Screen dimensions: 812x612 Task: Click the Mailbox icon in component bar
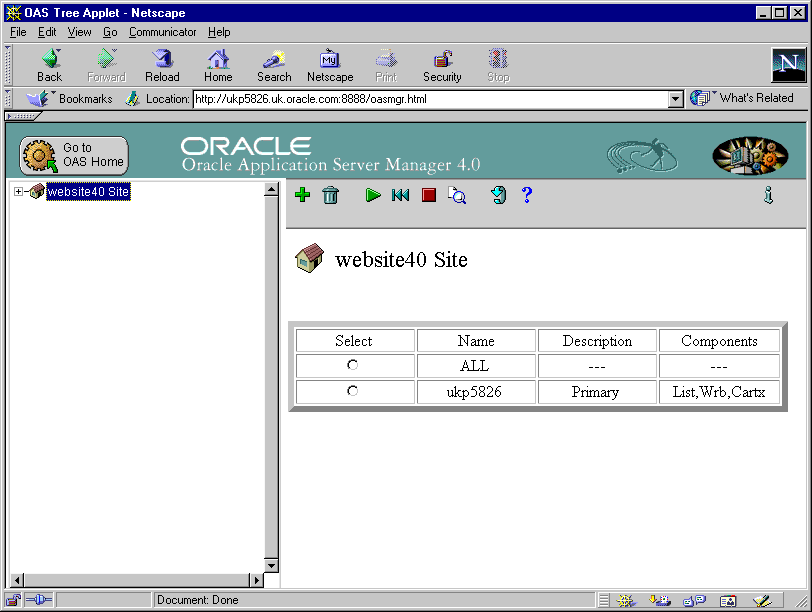(660, 601)
